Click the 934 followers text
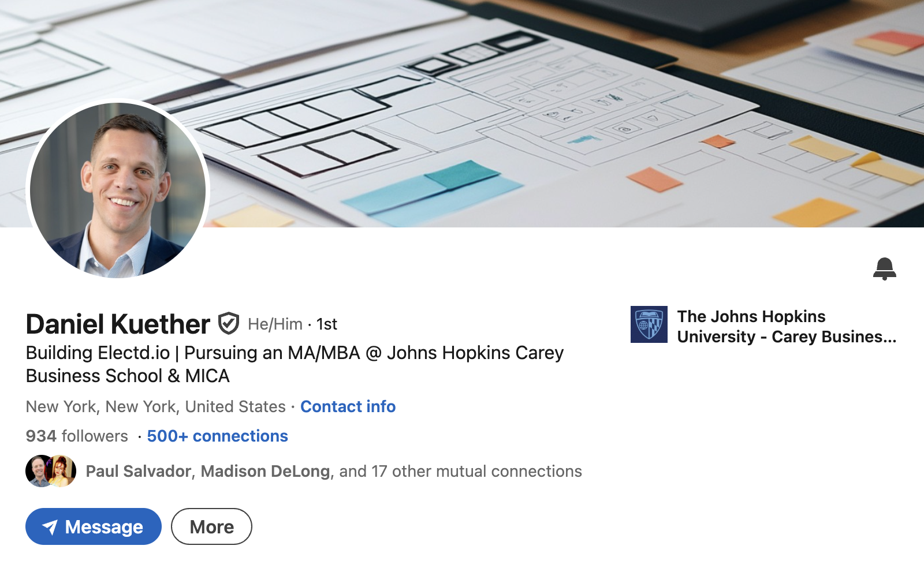 tap(77, 436)
